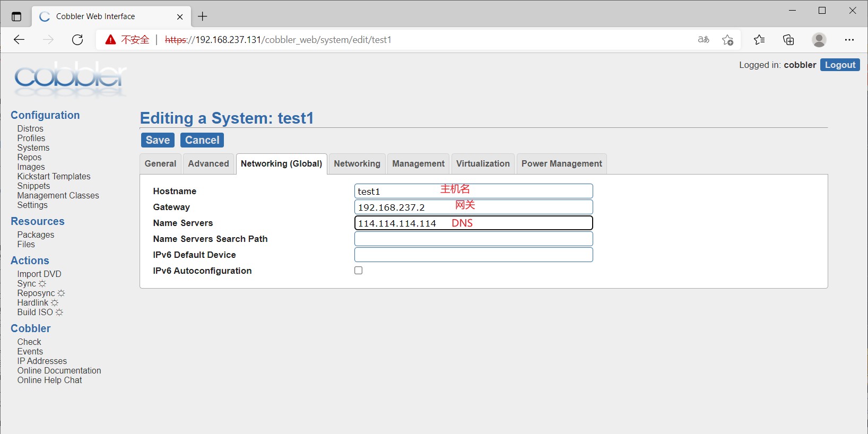Open the favorites list icon

coord(759,40)
